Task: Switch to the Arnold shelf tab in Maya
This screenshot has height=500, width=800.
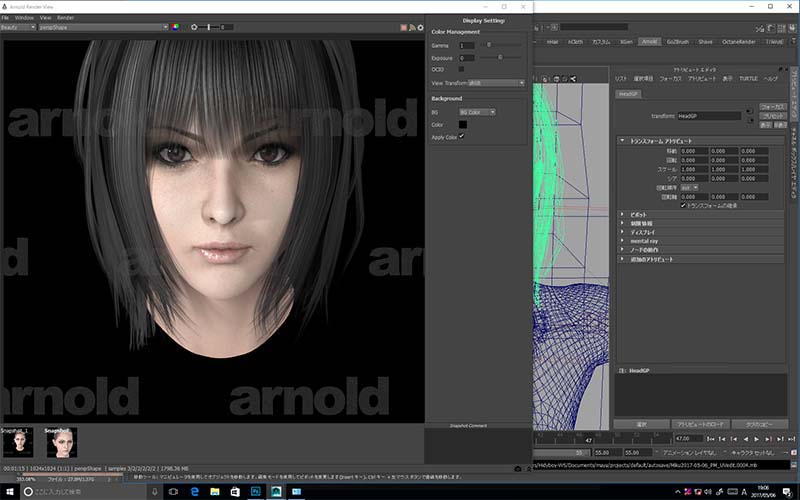Action: coord(649,42)
